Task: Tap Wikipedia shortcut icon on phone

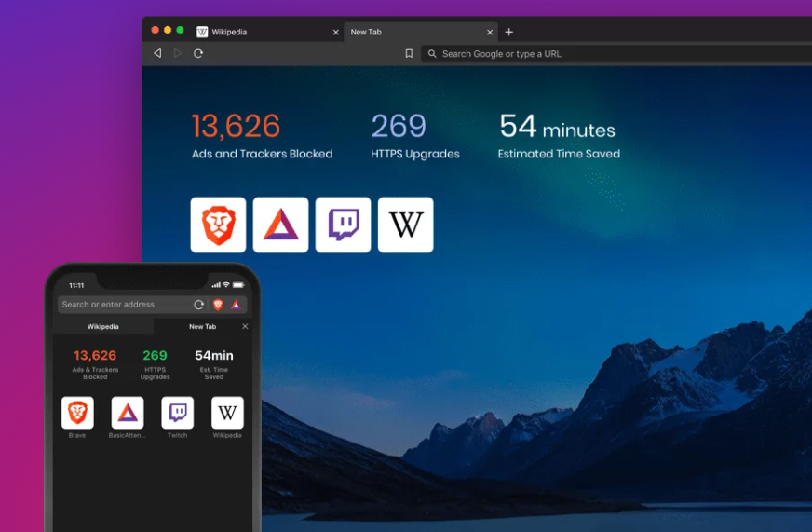Action: [x=227, y=413]
